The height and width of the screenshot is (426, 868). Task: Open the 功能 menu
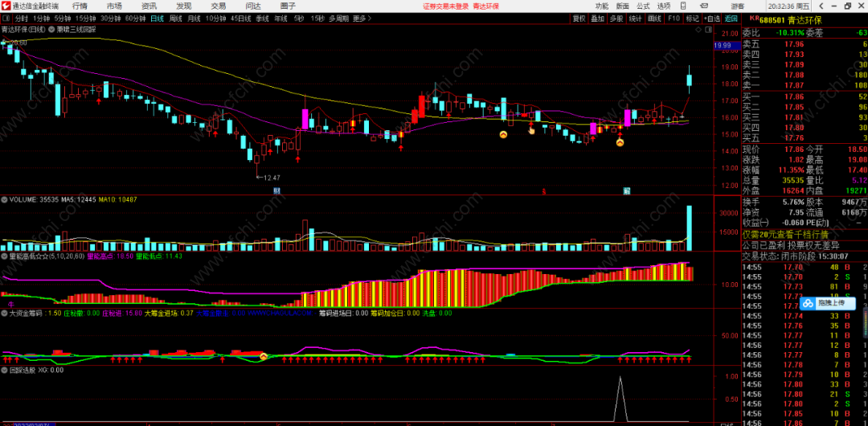click(x=602, y=6)
